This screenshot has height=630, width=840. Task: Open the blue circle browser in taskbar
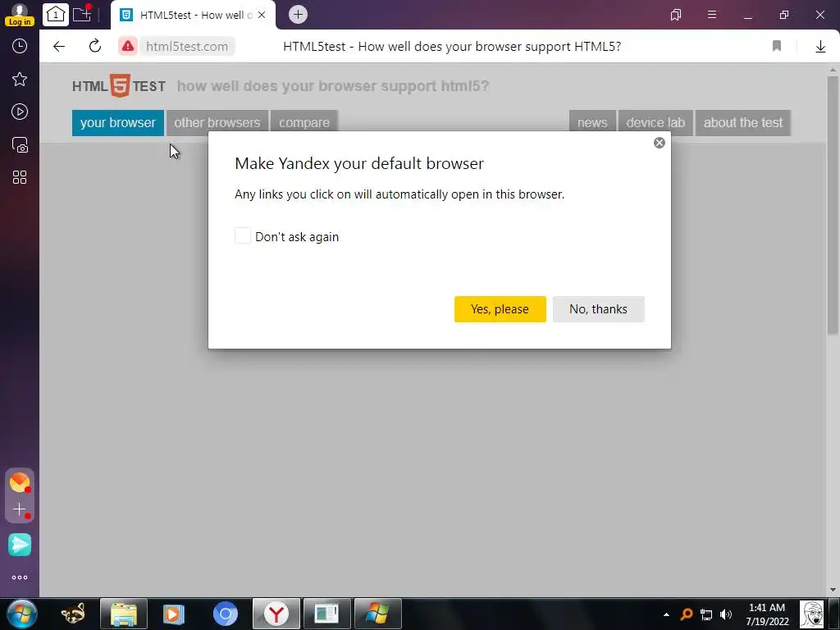click(x=225, y=614)
